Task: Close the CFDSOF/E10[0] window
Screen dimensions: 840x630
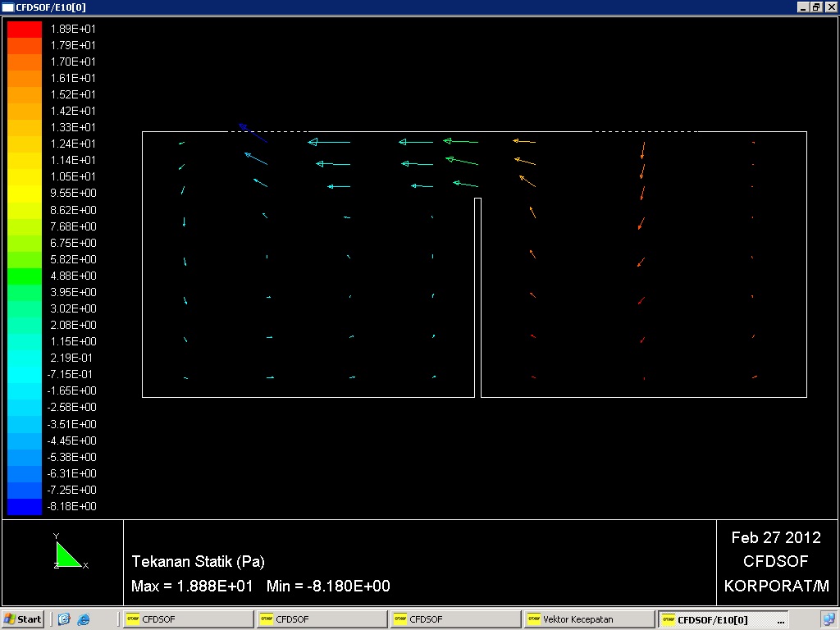Action: coord(831,7)
